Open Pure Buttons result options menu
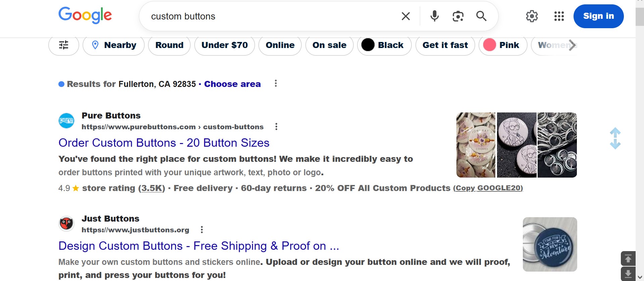This screenshot has width=644, height=281. (x=276, y=127)
